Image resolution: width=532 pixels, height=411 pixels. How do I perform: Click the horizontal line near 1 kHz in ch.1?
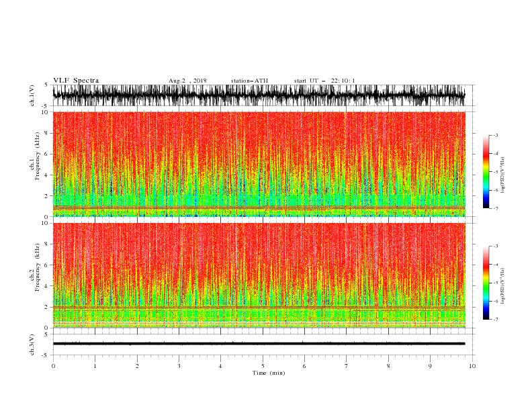[x=259, y=207]
